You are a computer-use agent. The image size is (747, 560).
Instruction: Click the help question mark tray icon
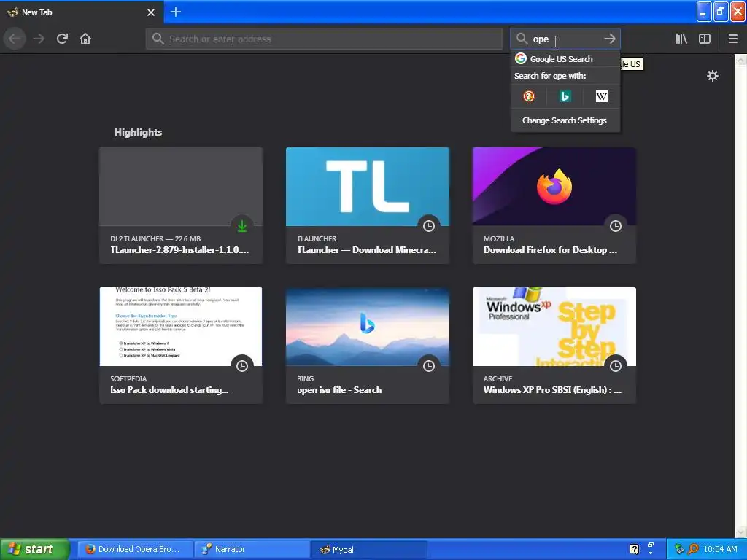[x=634, y=549]
